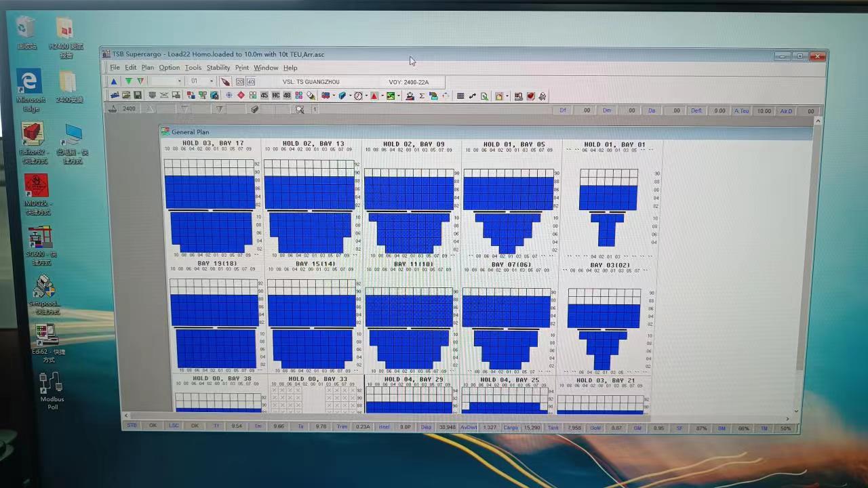The width and height of the screenshot is (868, 488).
Task: Expand the bay number 01 dropdown
Action: click(x=211, y=81)
